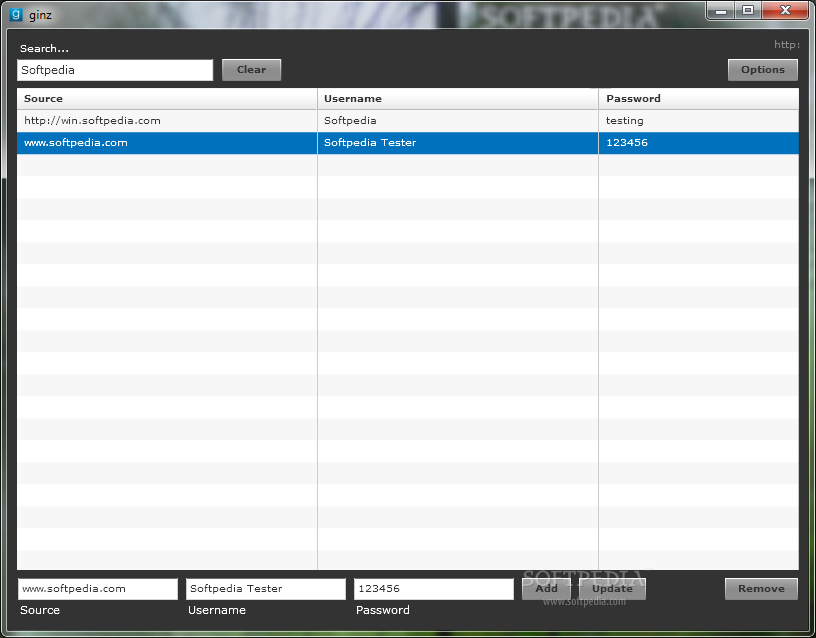Click the Add entry button

pos(546,589)
